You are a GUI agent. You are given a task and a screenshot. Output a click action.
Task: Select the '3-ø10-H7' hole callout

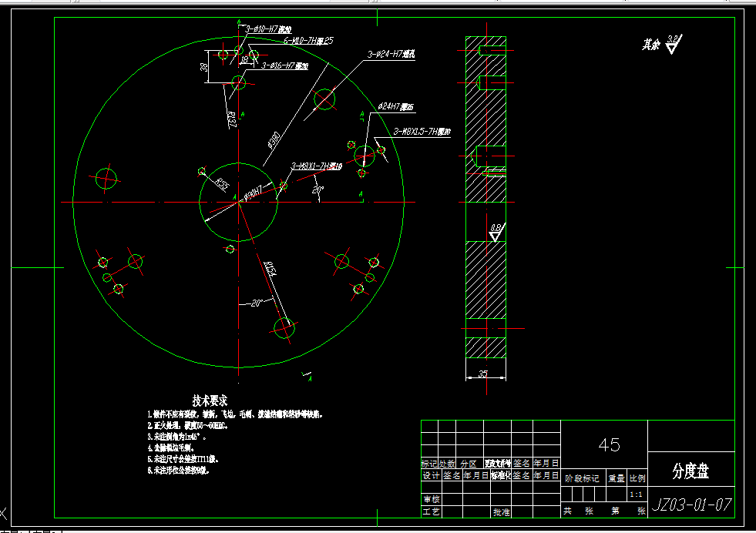(268, 29)
